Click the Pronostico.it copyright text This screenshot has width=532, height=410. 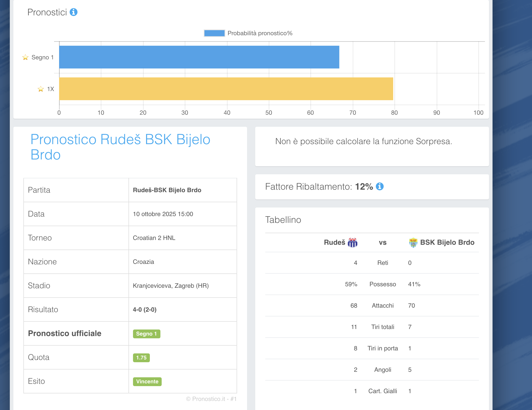211,399
